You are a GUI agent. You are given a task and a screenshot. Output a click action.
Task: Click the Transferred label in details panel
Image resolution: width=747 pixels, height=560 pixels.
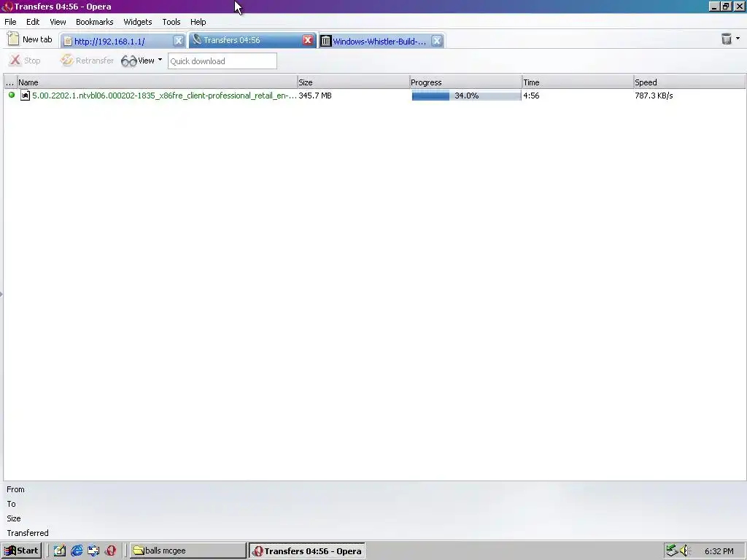[28, 533]
